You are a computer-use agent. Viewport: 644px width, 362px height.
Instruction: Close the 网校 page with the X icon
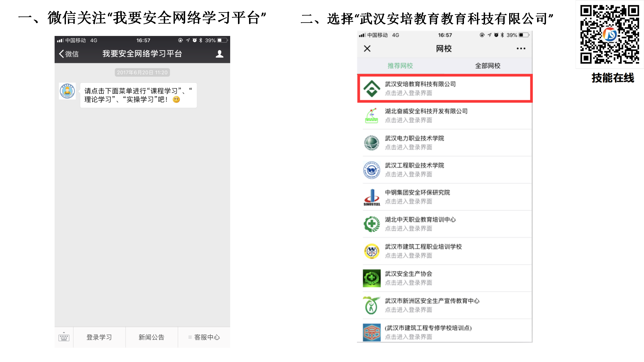point(367,49)
